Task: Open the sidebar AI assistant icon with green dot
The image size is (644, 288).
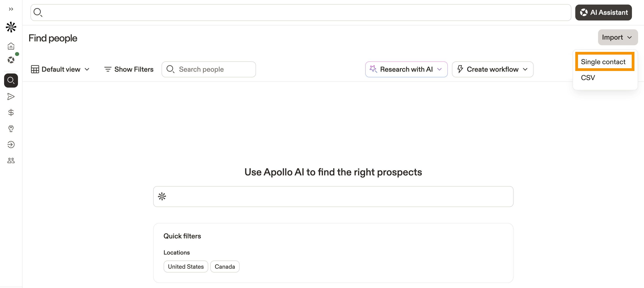Action: point(11,60)
